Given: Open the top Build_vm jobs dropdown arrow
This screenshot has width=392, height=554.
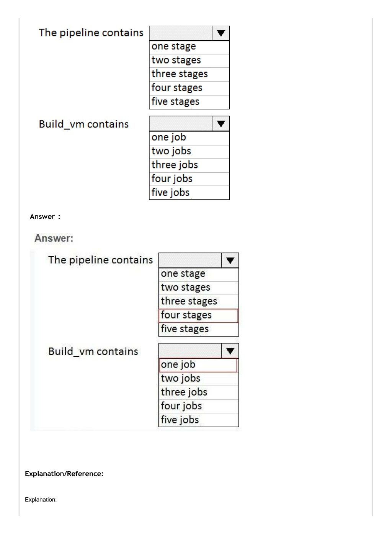Looking at the screenshot, I should point(221,124).
